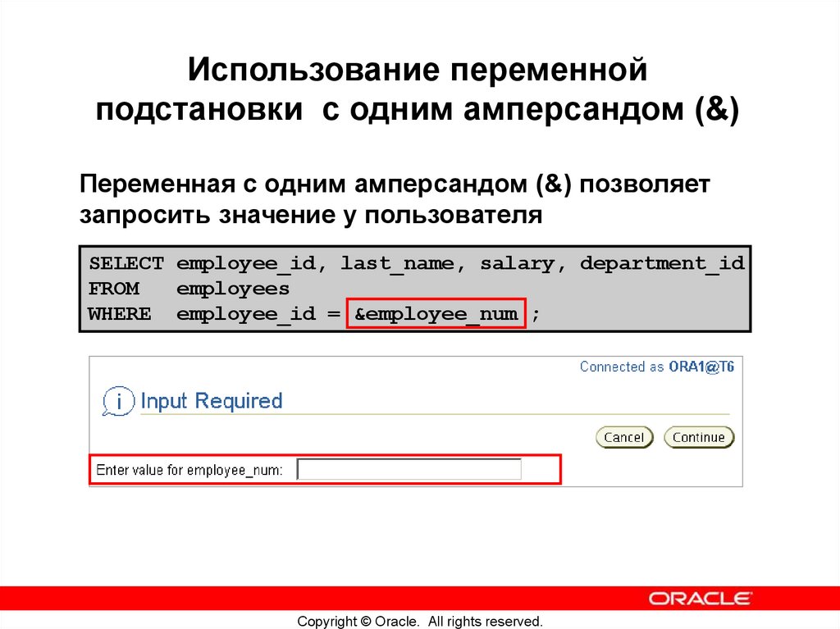Click the Input Required info icon
Viewport: 840px width, 629px height.
(x=120, y=401)
